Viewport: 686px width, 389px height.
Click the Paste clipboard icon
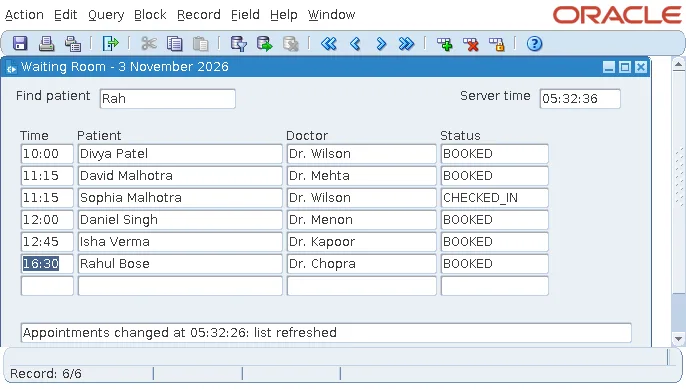tap(200, 44)
